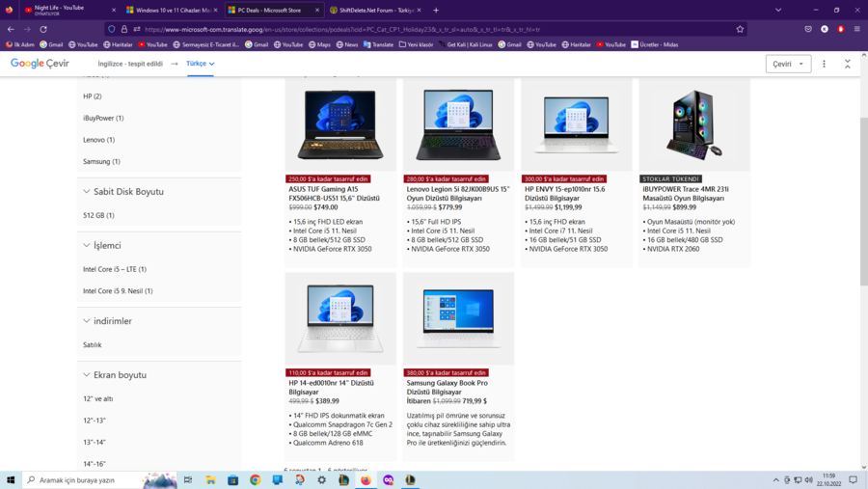
Task: Open the Yeni klasör bookmark folder
Action: pyautogui.click(x=416, y=45)
